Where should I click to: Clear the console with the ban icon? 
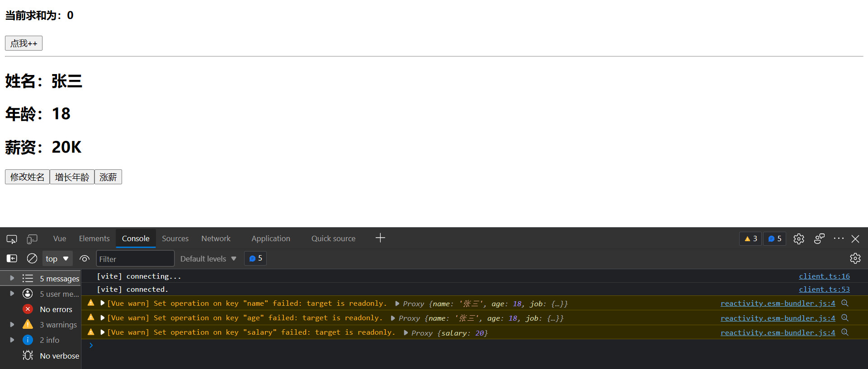[32, 258]
